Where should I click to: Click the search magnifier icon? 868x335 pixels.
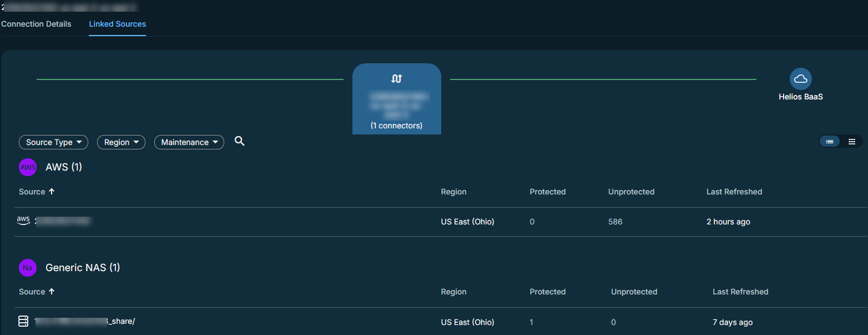click(240, 141)
